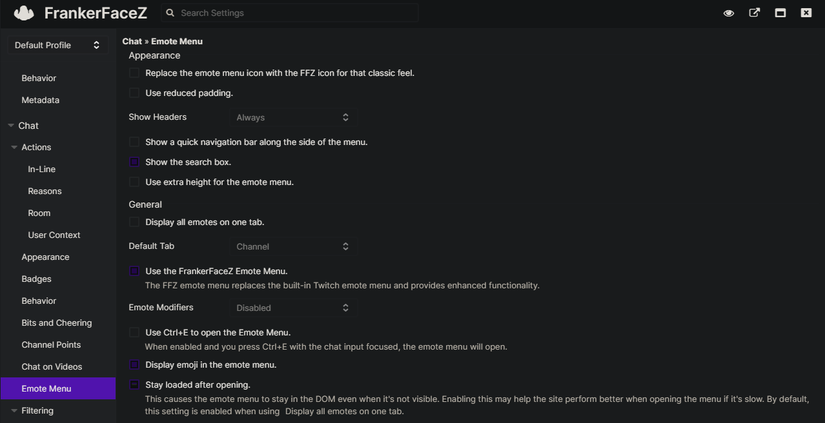Image resolution: width=825 pixels, height=423 pixels.
Task: Toggle the Show the search box checkbox
Action: point(134,162)
